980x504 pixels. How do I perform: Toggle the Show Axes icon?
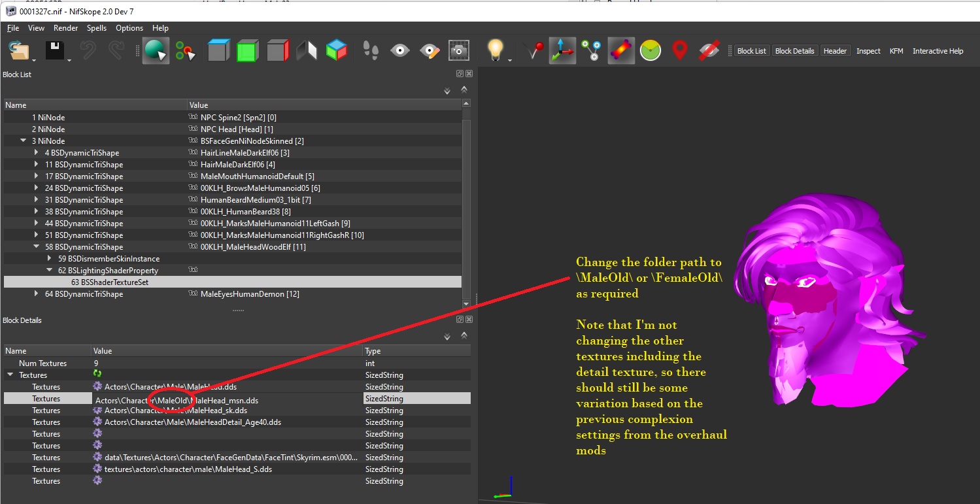(x=562, y=51)
